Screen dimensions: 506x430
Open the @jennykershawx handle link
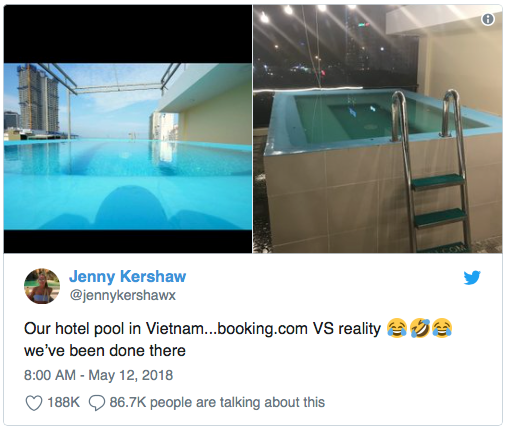122,295
